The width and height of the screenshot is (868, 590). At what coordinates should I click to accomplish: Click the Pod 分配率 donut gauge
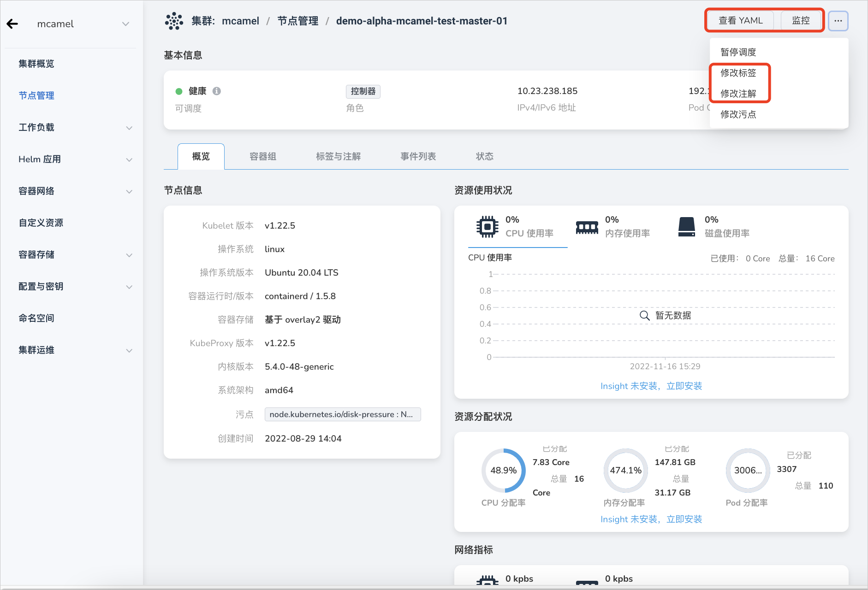(x=748, y=471)
